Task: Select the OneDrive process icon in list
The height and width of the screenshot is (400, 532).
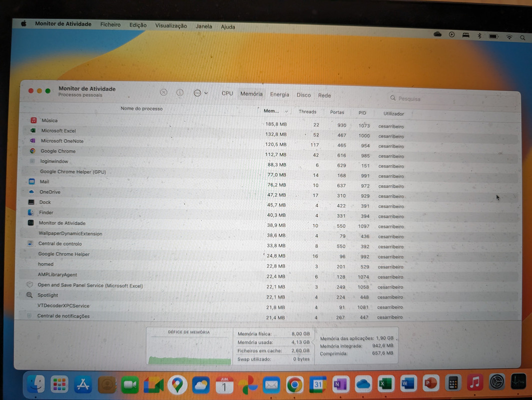Action: (x=32, y=191)
